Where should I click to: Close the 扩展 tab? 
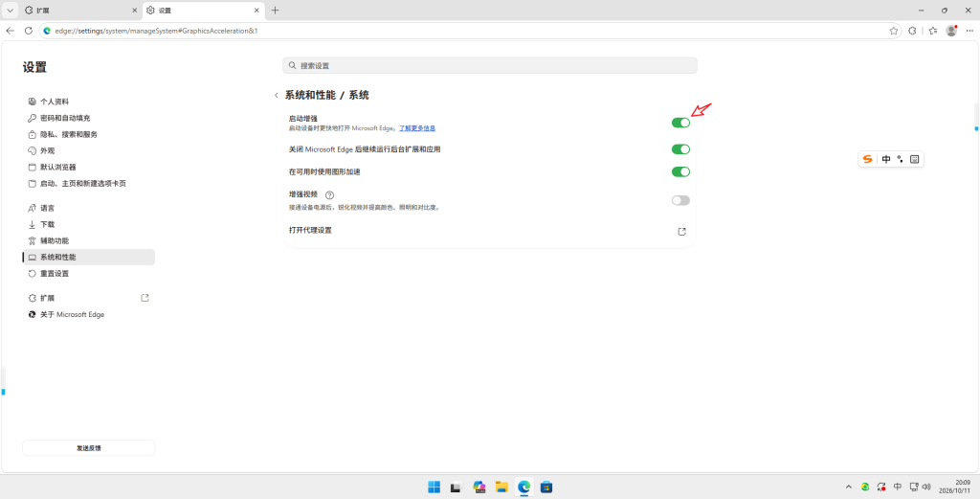(x=134, y=11)
